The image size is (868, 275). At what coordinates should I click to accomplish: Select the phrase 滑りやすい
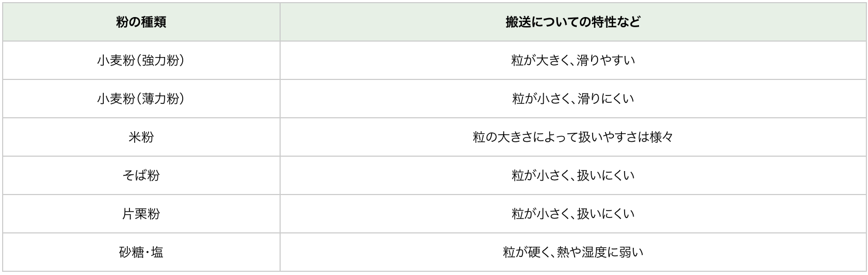(606, 61)
